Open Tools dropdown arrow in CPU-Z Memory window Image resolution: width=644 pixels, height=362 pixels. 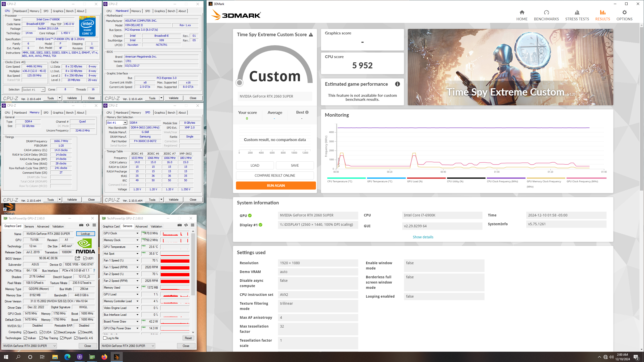pyautogui.click(x=60, y=200)
